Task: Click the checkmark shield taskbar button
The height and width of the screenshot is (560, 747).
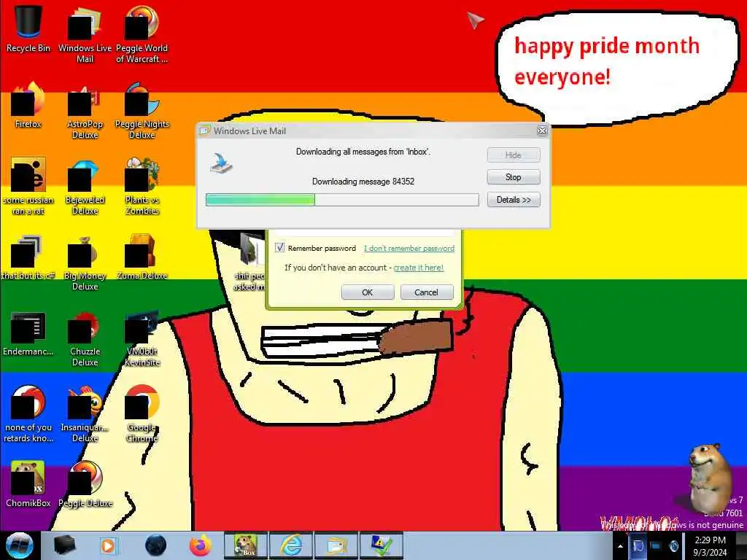Action: [x=382, y=545]
